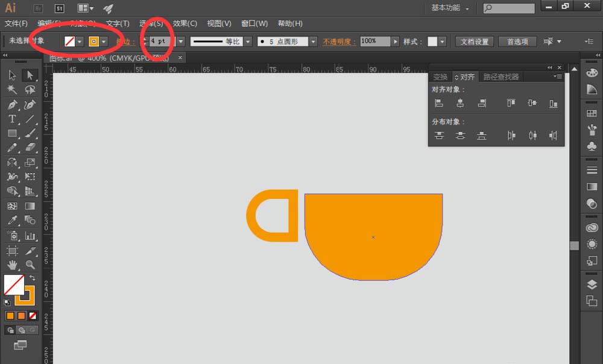
Task: Click horizontal align left icon
Action: tap(439, 103)
